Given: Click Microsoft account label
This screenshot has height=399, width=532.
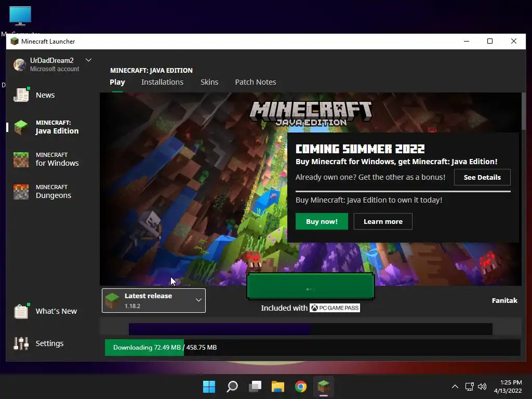Looking at the screenshot, I should [54, 69].
